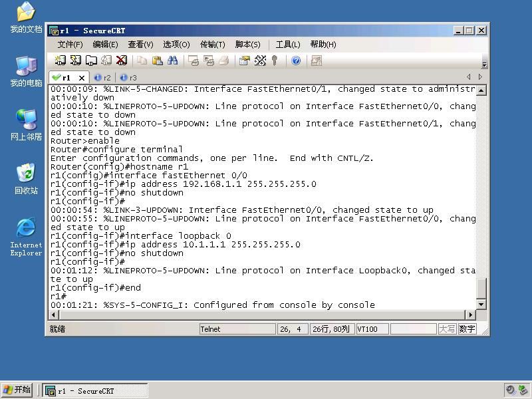Click the 数字 num lock indicator
The width and height of the screenshot is (532, 399).
pyautogui.click(x=467, y=329)
